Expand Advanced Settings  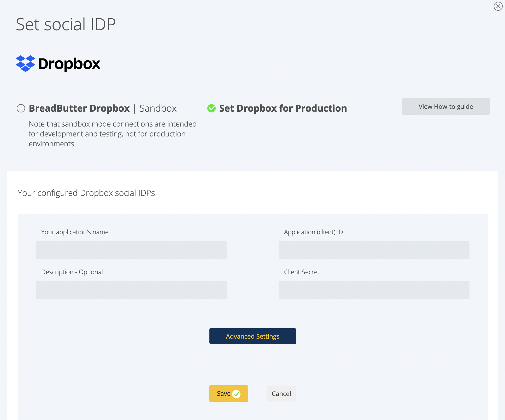point(252,336)
